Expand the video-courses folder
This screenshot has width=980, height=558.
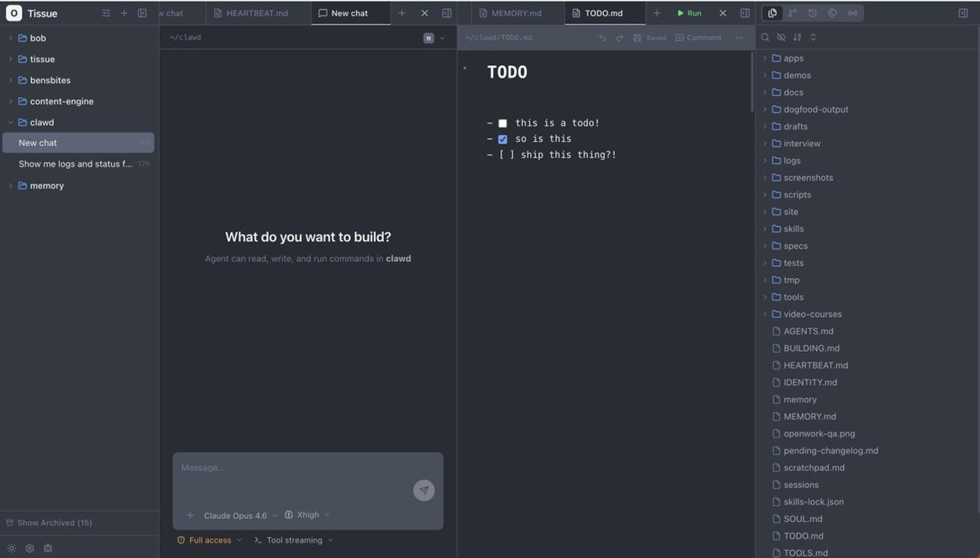[x=812, y=314]
